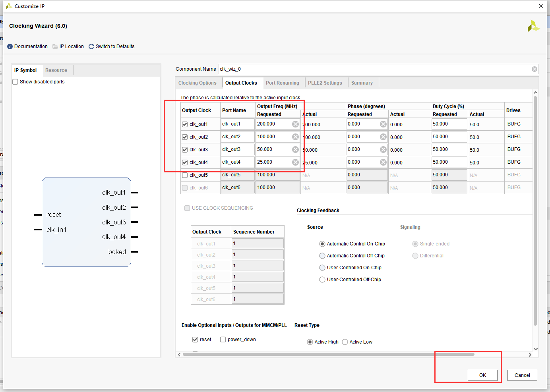Close the Customize IP dialog

click(x=540, y=6)
